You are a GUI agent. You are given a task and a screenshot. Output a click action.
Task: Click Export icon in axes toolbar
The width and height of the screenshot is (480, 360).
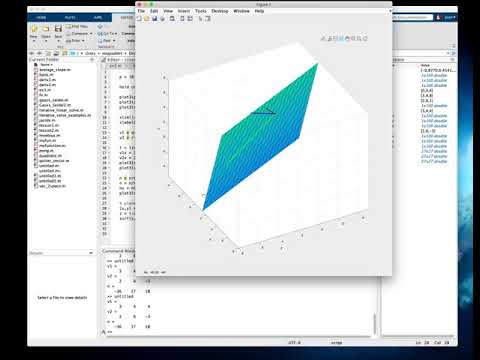323,39
